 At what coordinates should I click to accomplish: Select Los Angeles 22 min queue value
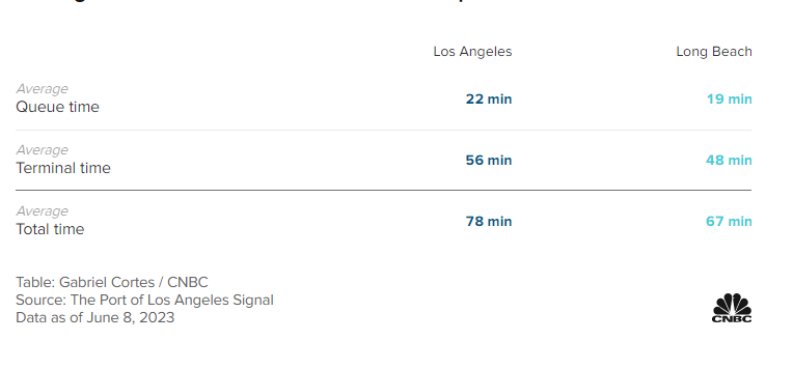pyautogui.click(x=489, y=99)
